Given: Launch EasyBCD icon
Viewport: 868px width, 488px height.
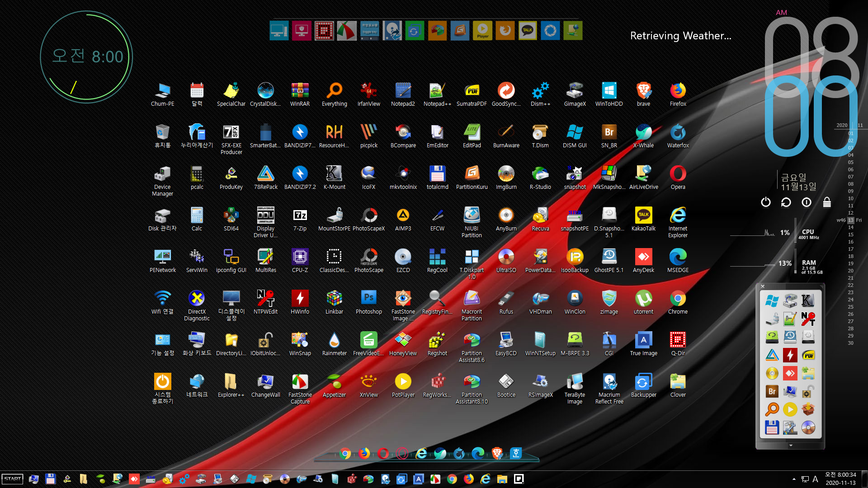Looking at the screenshot, I should tap(506, 344).
